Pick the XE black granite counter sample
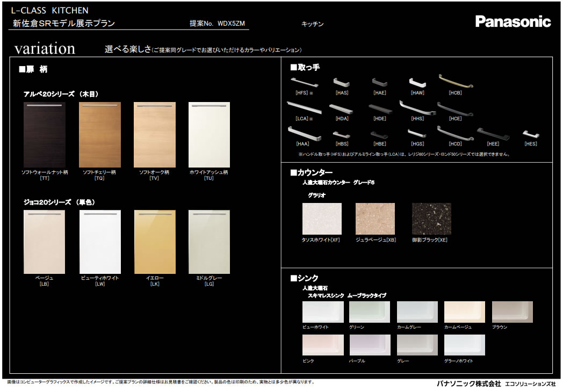This screenshot has width=563, height=392. pos(431,219)
